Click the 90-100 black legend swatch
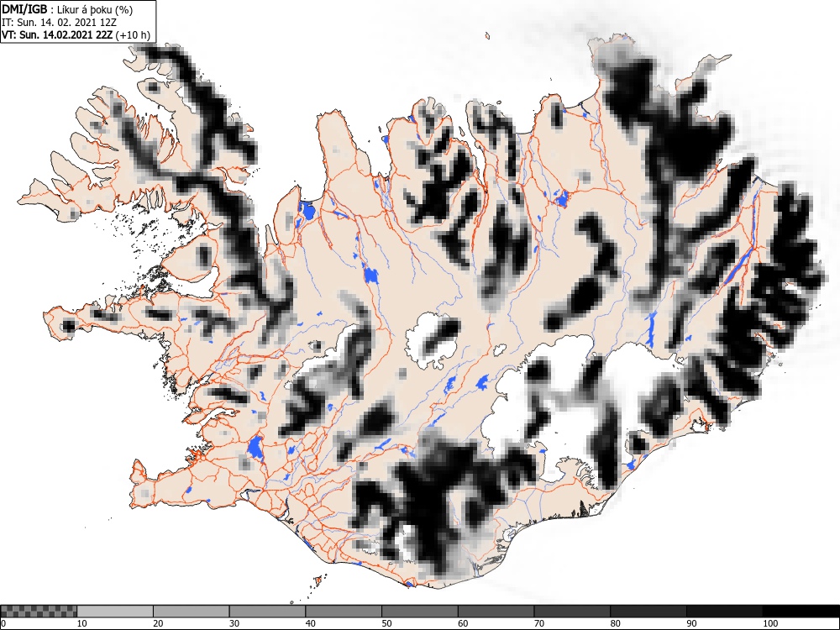Viewport: 840px width, 630px height. [x=724, y=612]
